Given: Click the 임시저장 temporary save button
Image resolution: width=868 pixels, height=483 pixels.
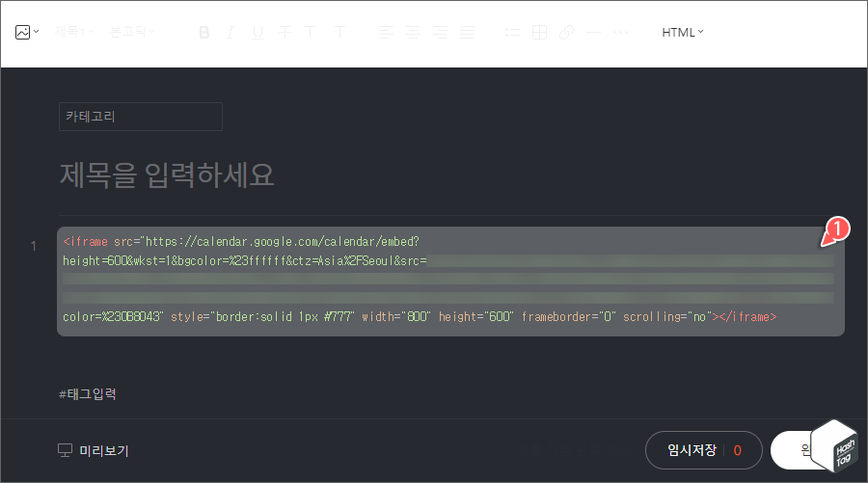Looking at the screenshot, I should tap(692, 450).
